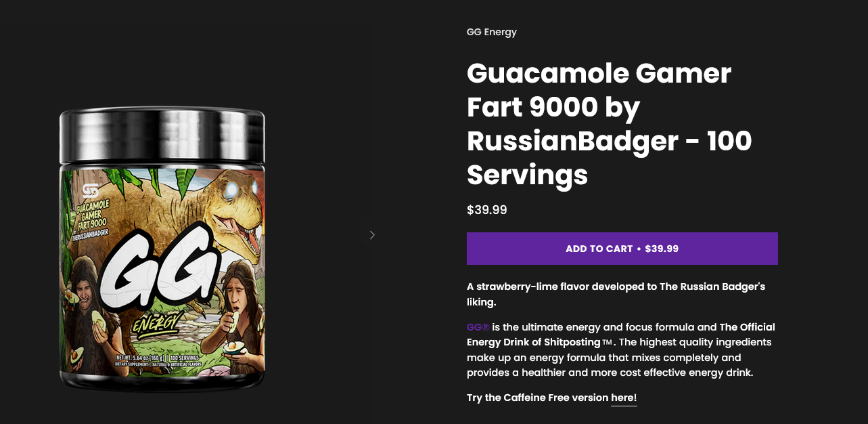Click the chrome lid of the tub

[162, 137]
